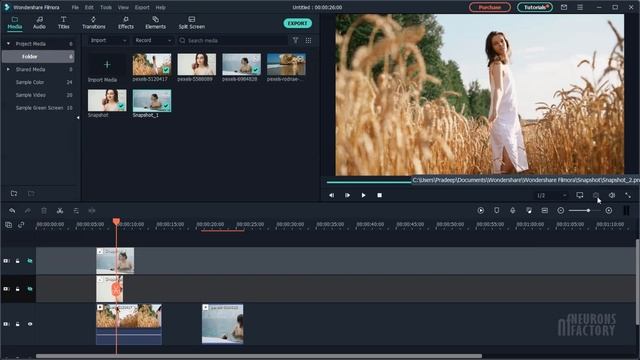The width and height of the screenshot is (640, 360).
Task: Switch media grid view icon
Action: point(309,40)
